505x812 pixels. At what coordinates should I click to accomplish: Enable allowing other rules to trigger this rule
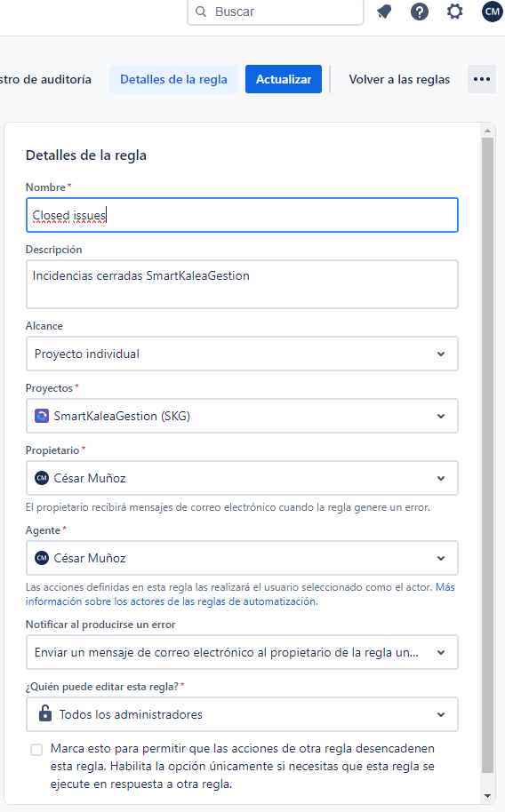coord(36,749)
